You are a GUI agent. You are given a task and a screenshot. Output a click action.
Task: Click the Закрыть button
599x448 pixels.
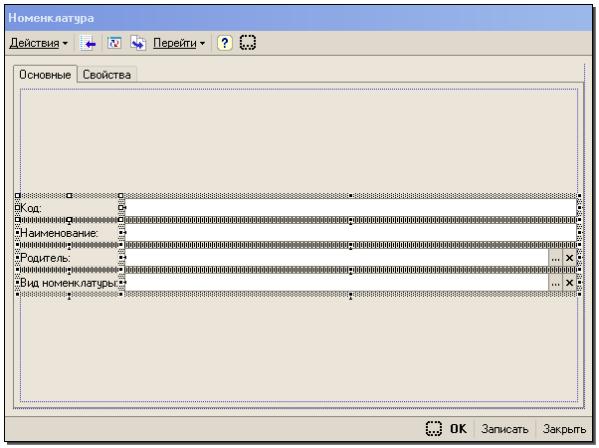click(564, 429)
